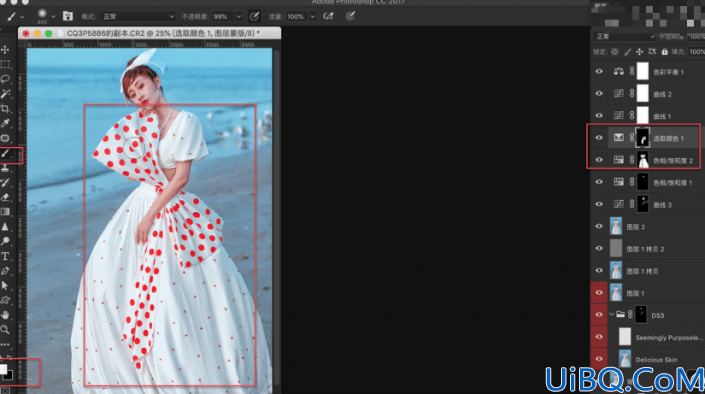Select the Pen tool

point(5,271)
